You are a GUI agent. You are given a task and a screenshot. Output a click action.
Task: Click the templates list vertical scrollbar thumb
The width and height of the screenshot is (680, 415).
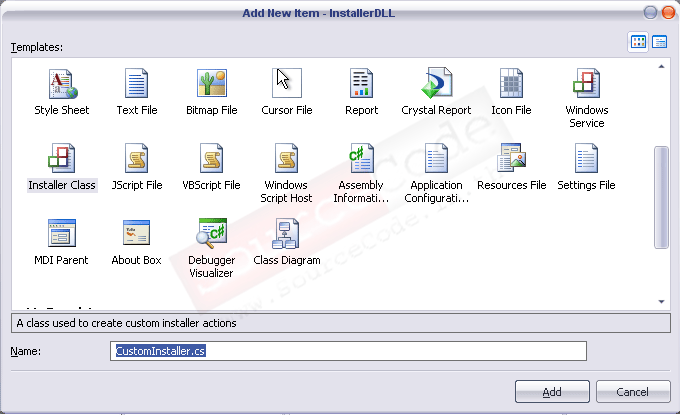click(661, 197)
